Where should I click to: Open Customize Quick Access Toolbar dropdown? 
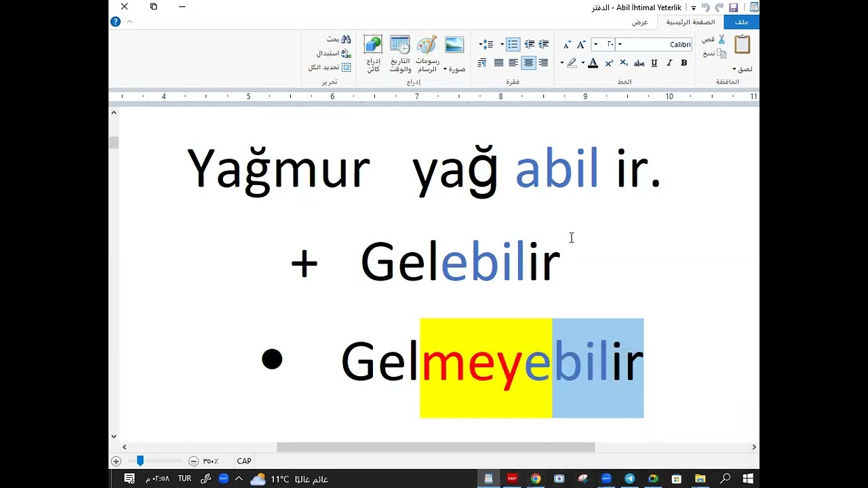(694, 8)
